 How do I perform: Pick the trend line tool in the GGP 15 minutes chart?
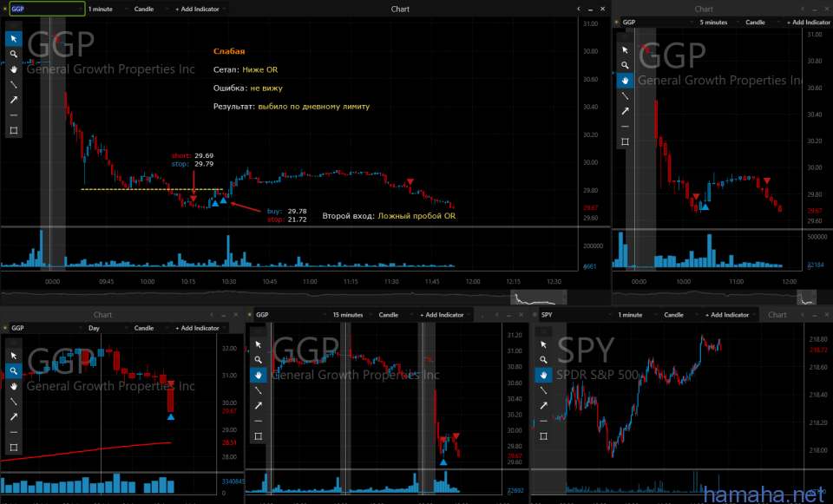(x=259, y=390)
